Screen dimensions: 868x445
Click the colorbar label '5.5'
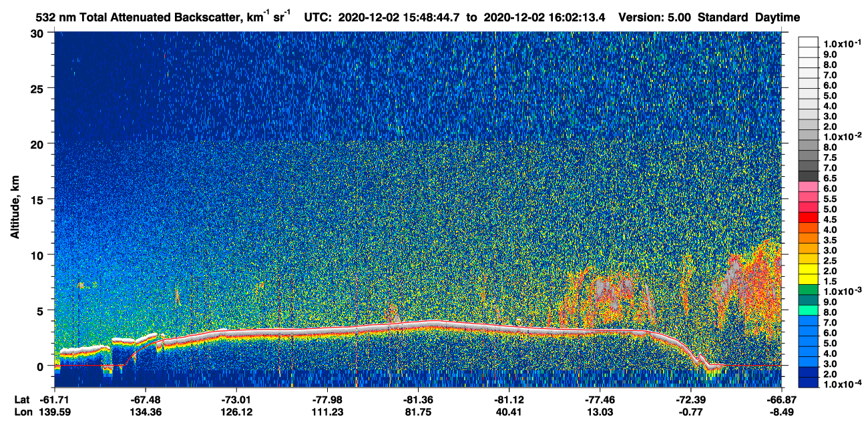click(x=830, y=199)
